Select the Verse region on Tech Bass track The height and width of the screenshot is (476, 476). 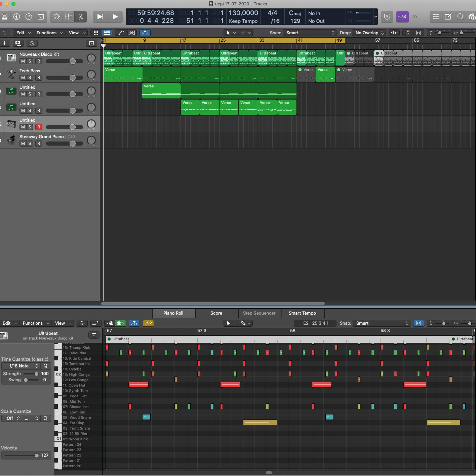122,74
